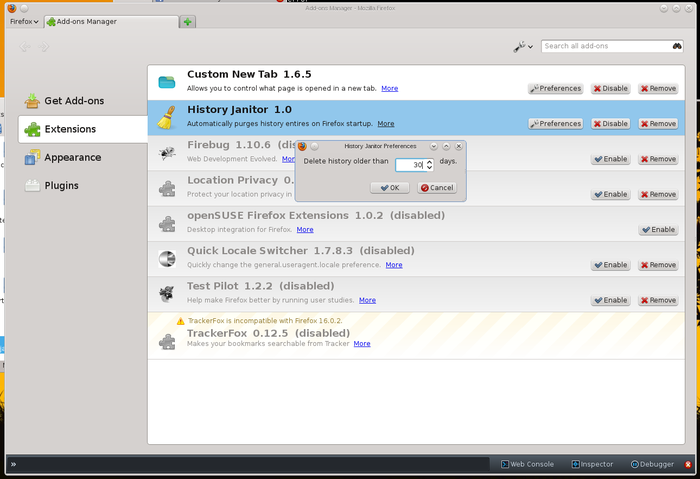The image size is (700, 479).
Task: Click the openSUSE extension puzzle icon
Action: (x=167, y=224)
